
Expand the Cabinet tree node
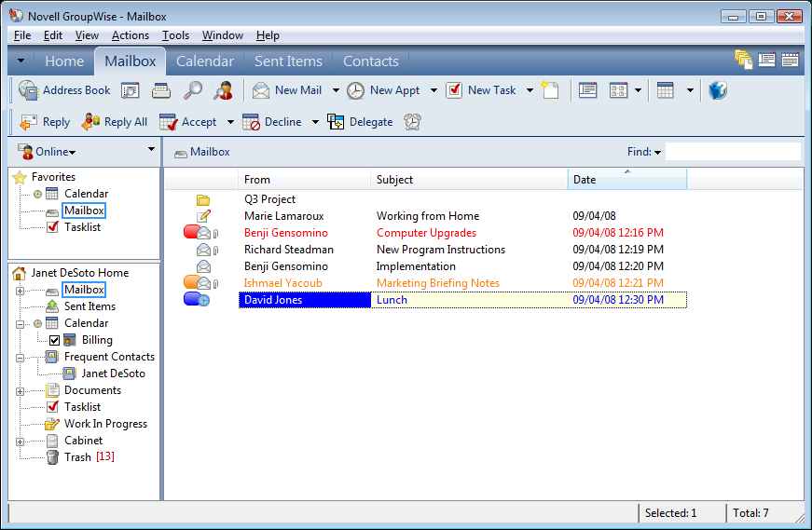[x=20, y=442]
